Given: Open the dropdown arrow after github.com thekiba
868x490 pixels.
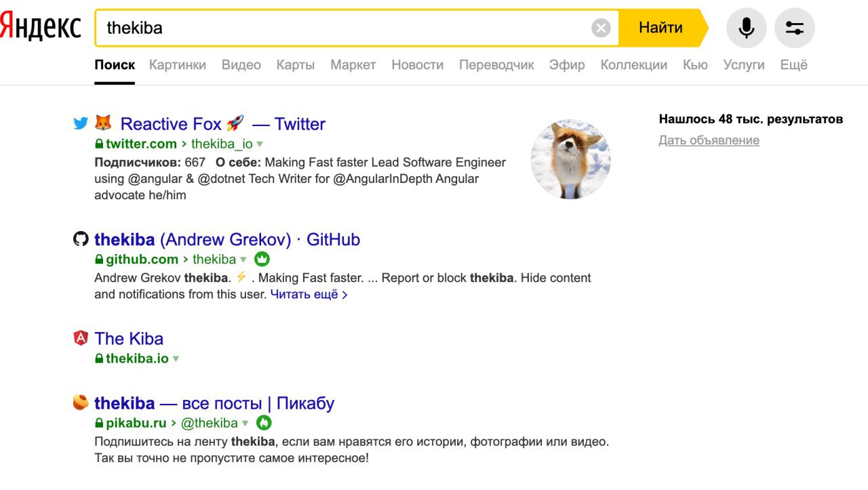Looking at the screenshot, I should coord(243,260).
